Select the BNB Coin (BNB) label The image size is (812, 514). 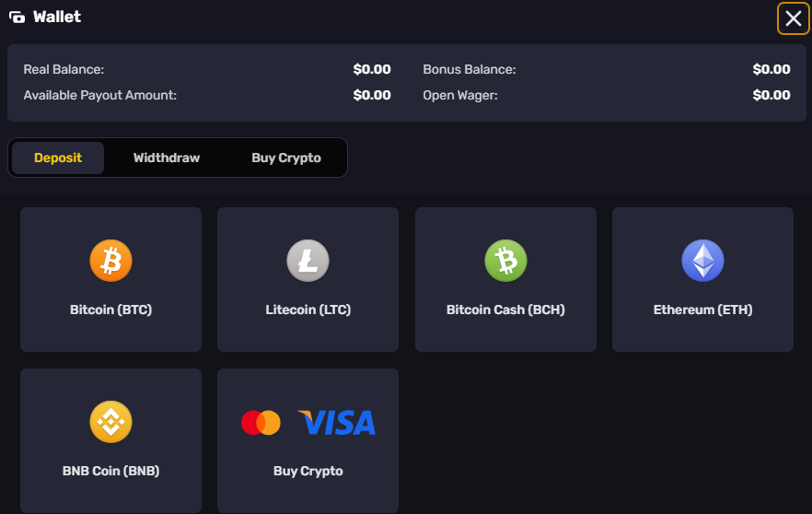pyautogui.click(x=110, y=471)
